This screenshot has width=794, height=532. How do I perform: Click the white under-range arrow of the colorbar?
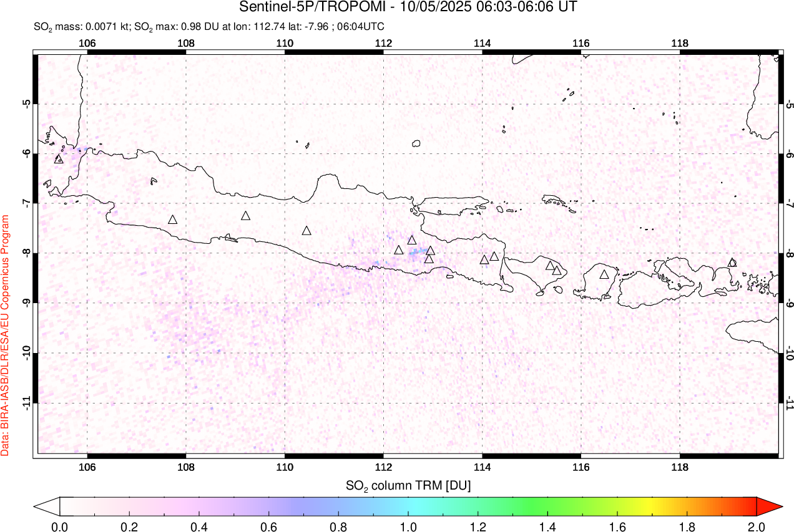click(47, 506)
